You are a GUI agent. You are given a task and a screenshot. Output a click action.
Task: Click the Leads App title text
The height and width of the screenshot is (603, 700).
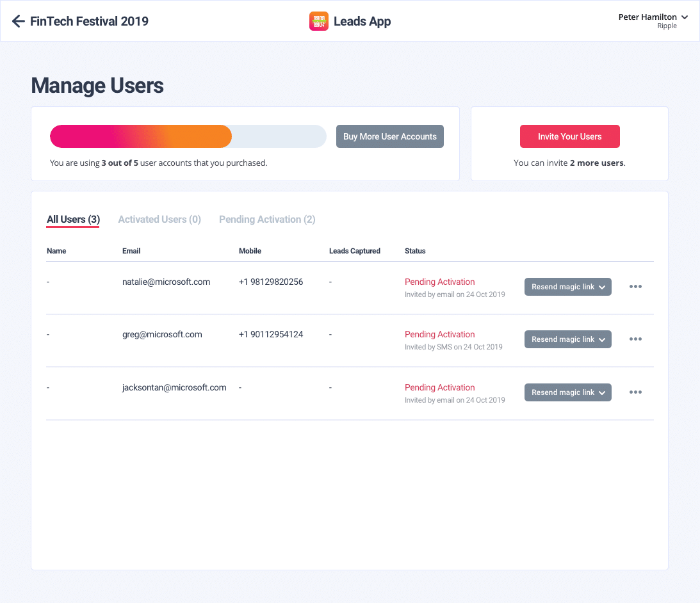click(362, 21)
